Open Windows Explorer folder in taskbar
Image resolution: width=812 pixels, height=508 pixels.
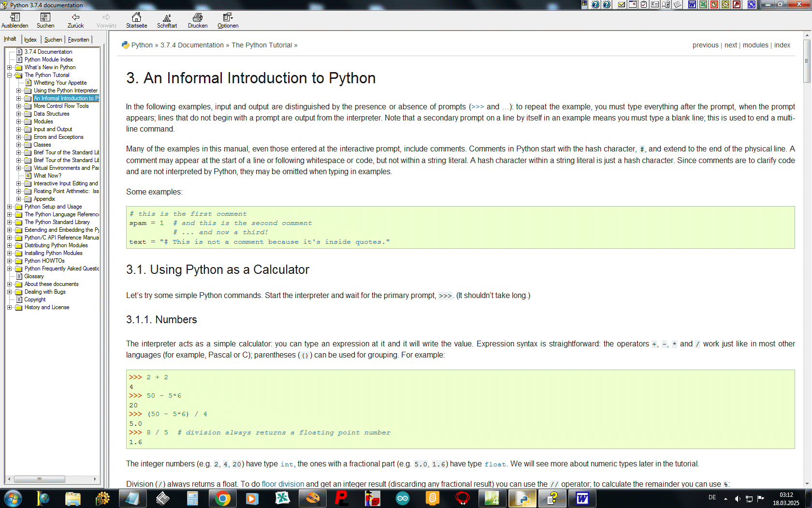pos(73,498)
